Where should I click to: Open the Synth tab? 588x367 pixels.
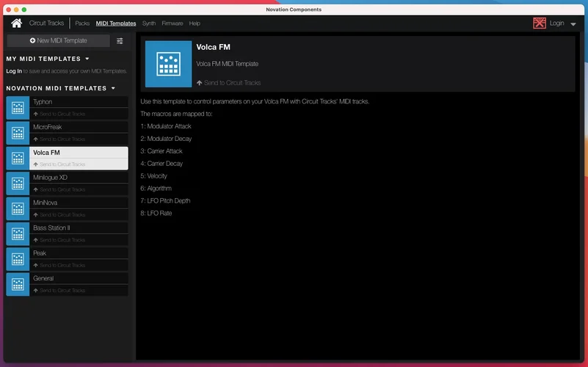coord(149,23)
